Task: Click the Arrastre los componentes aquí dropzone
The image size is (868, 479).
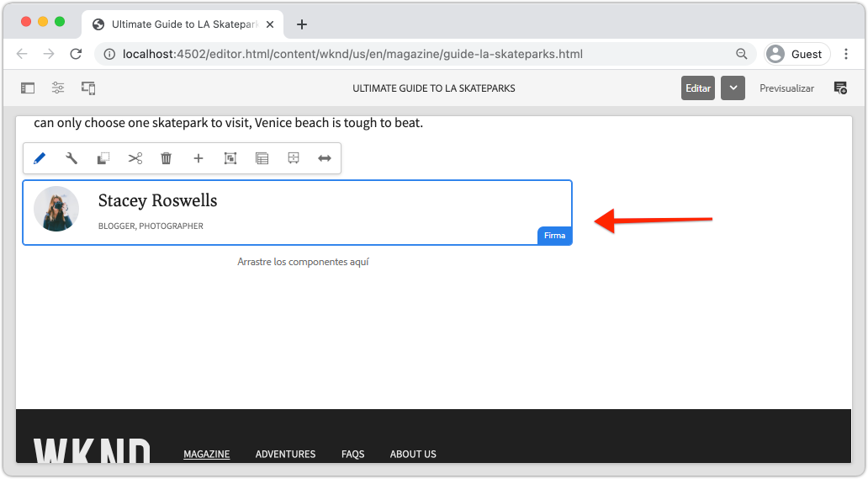Action: (303, 261)
